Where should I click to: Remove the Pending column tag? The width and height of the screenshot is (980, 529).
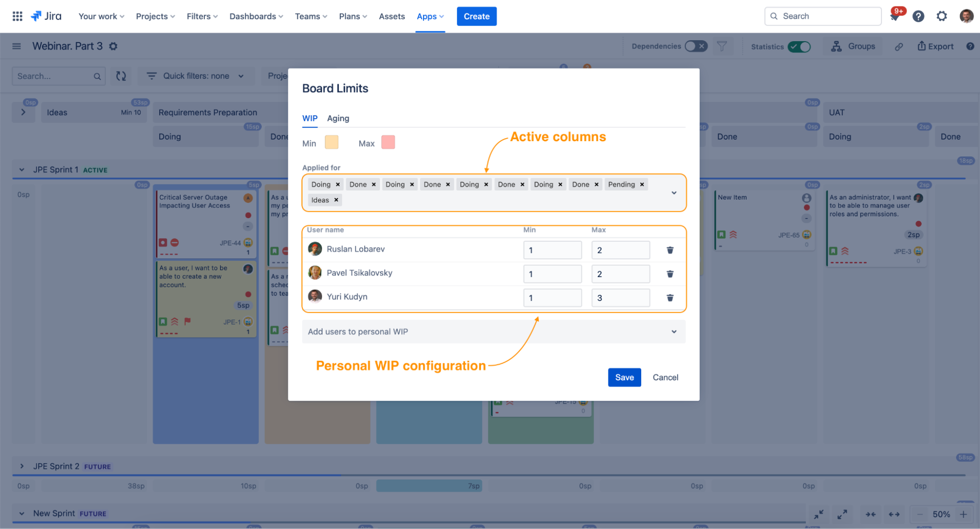(x=642, y=184)
